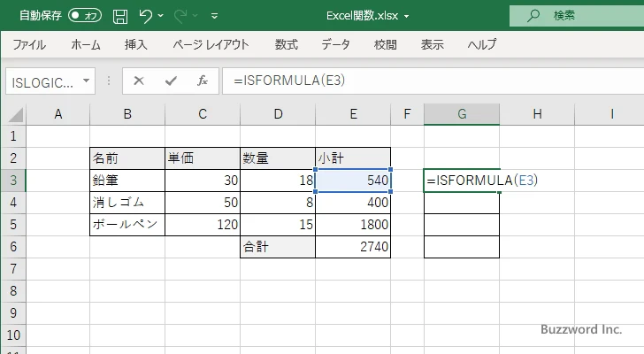Cancel formula entry with the X icon
Viewport: 644px width, 354px height.
point(139,81)
